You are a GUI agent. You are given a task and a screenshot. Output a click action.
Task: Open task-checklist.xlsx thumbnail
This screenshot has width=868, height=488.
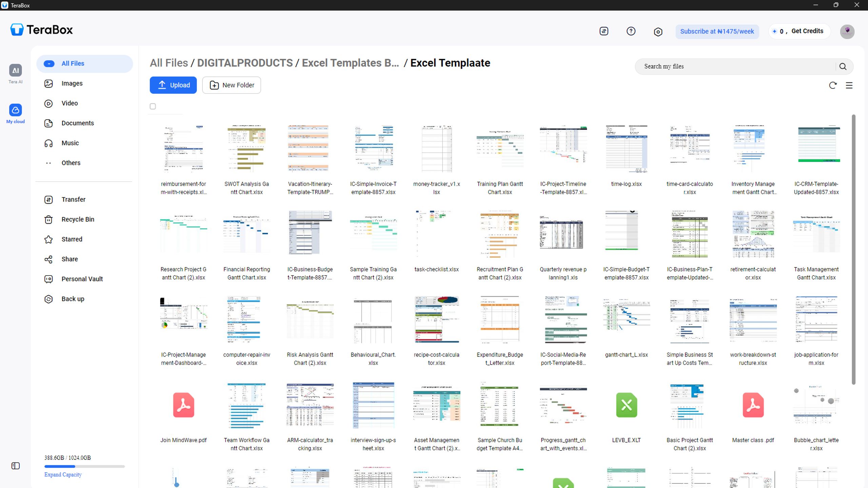[436, 234]
